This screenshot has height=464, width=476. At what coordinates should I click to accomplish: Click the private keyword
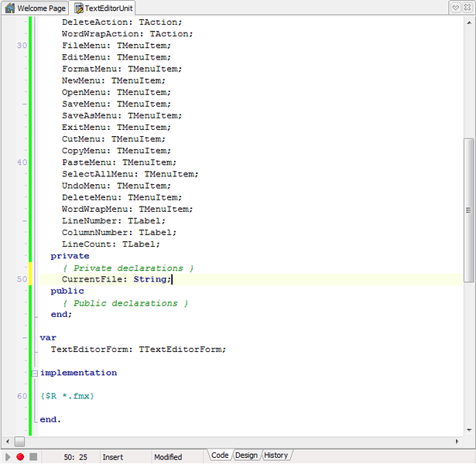tap(70, 256)
